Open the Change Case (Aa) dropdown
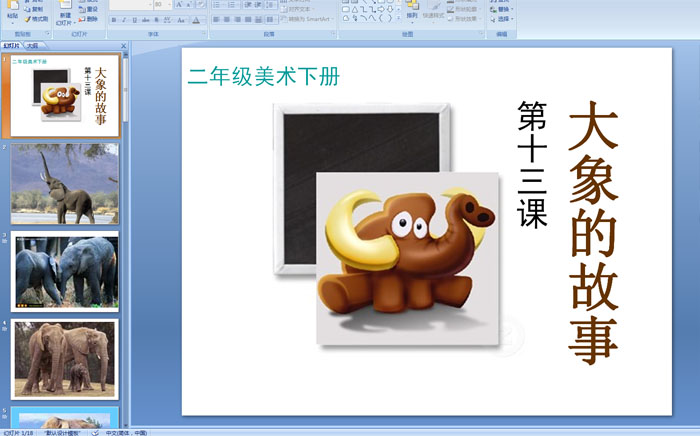Image resolution: width=700 pixels, height=436 pixels. click(181, 20)
